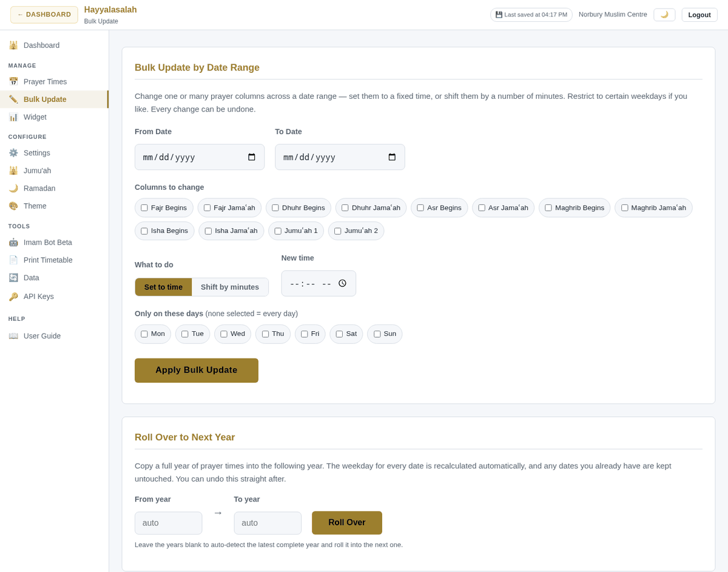Screen dimensions: 728x572
Task: Log out of the account
Action: [699, 15]
